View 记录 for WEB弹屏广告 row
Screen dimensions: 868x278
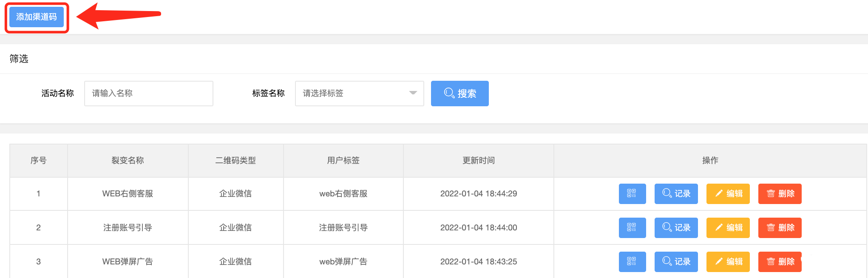click(x=676, y=262)
